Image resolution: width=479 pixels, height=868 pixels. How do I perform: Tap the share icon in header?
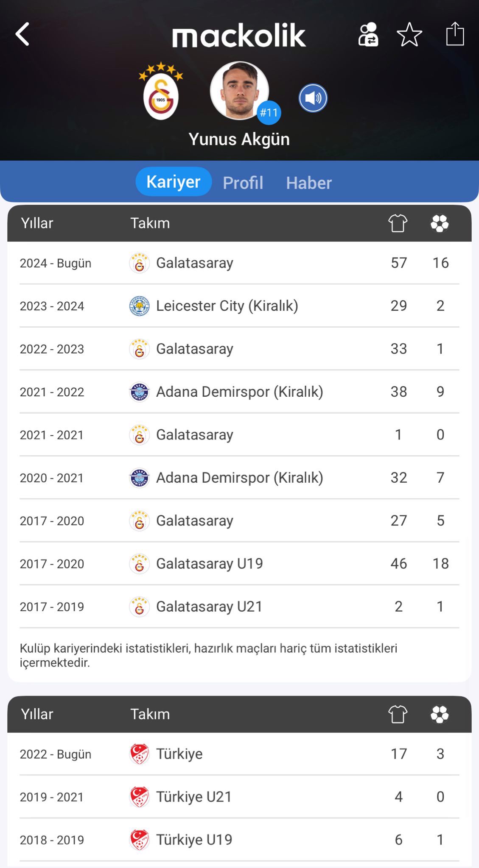tap(455, 34)
